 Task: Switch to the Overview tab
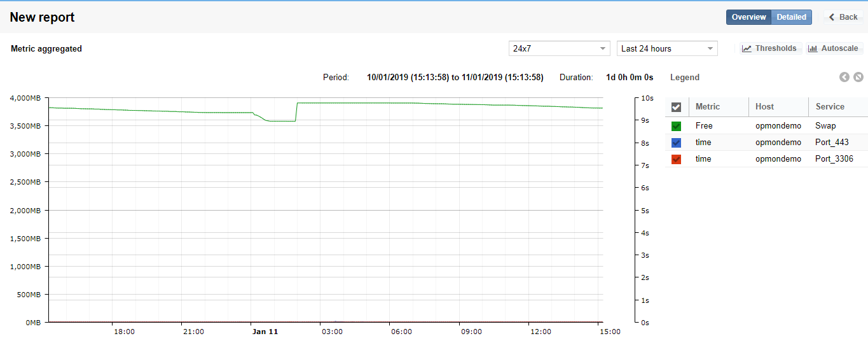(x=748, y=17)
